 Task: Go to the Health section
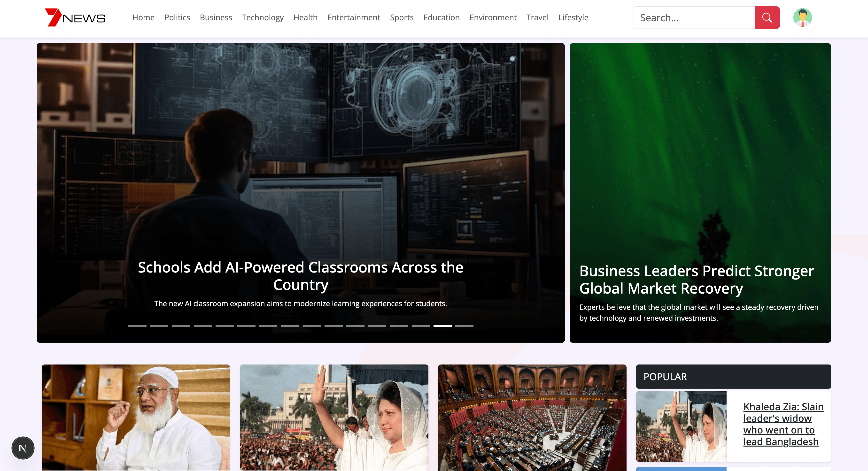click(305, 17)
